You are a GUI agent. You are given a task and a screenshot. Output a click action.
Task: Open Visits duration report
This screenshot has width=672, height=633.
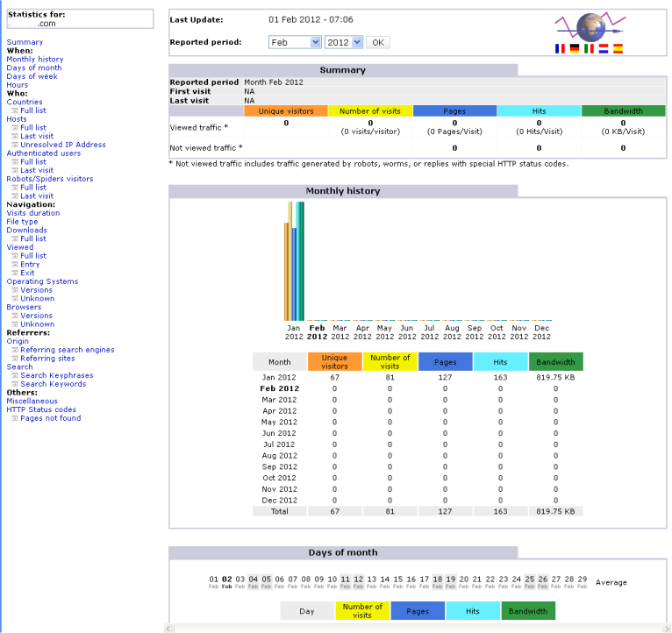point(33,213)
